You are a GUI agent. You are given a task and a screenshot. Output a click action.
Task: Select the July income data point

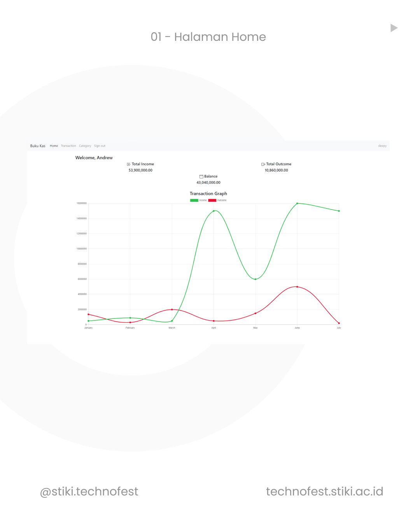tap(339, 211)
